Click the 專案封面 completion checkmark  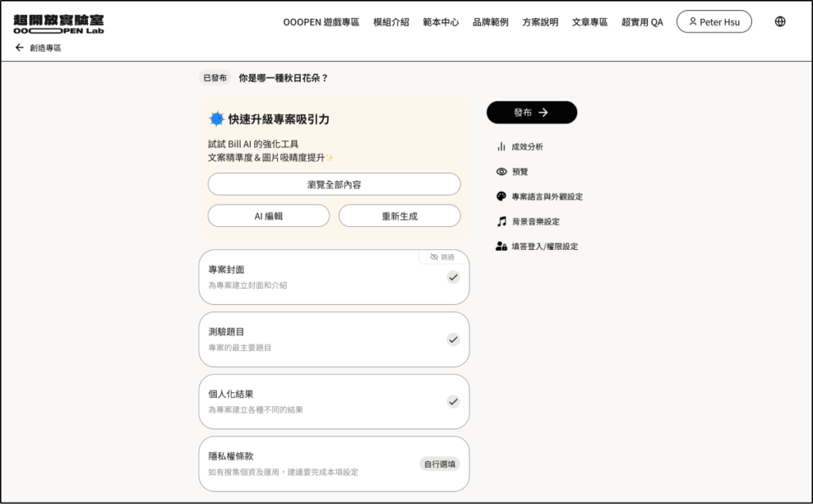click(x=453, y=277)
